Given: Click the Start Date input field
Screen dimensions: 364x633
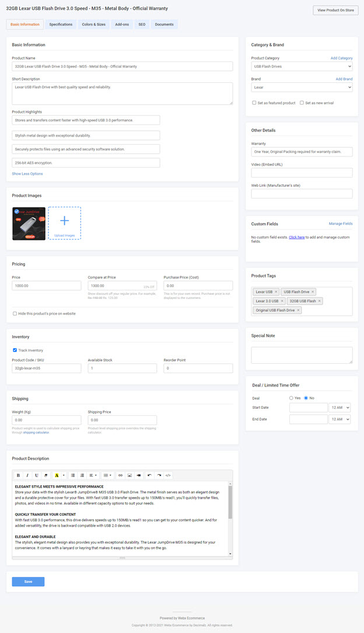Looking at the screenshot, I should (x=309, y=408).
